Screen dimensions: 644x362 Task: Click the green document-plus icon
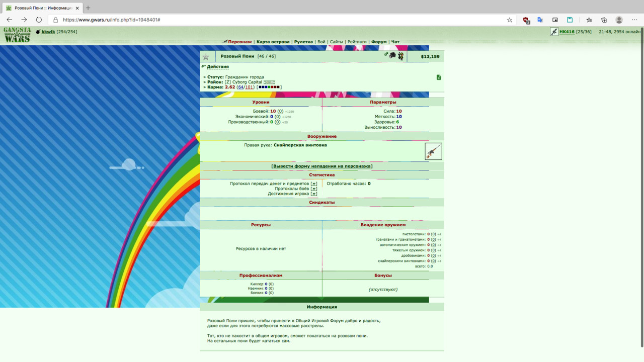(439, 77)
